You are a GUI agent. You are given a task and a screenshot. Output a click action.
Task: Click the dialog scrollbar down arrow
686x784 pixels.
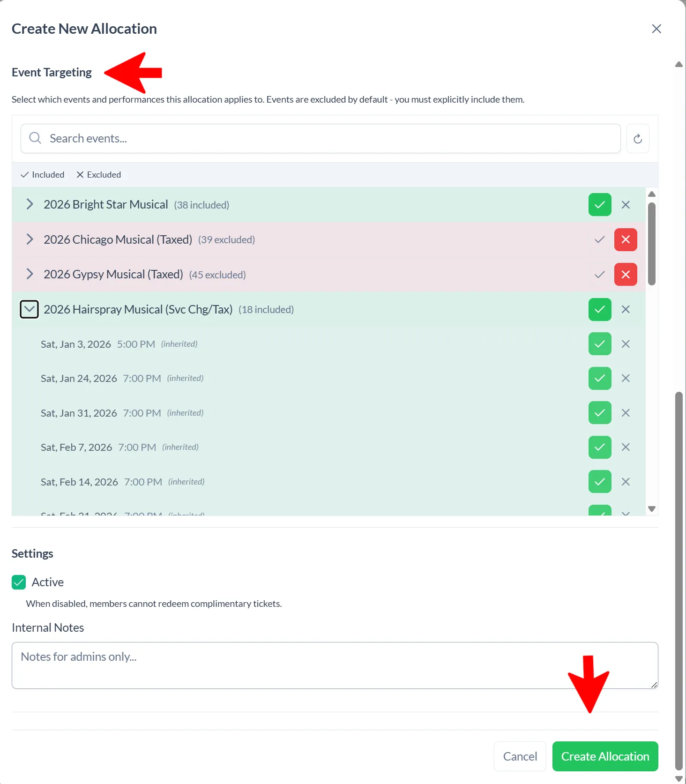(x=679, y=778)
